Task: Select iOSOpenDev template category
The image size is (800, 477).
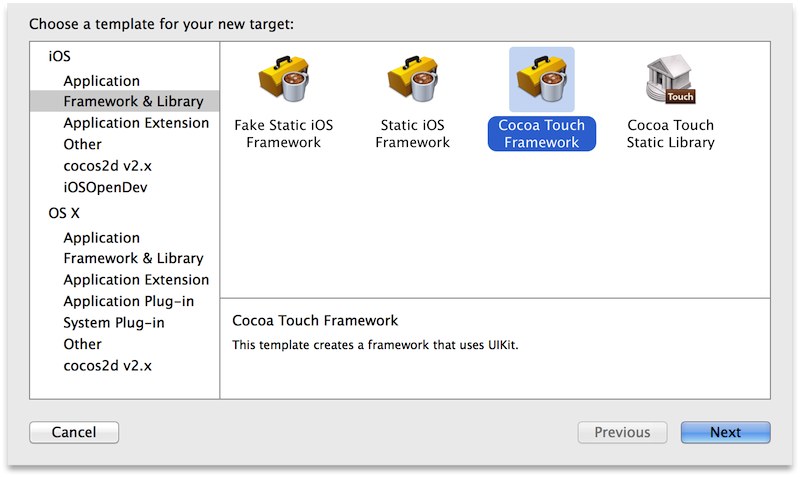Action: [104, 186]
